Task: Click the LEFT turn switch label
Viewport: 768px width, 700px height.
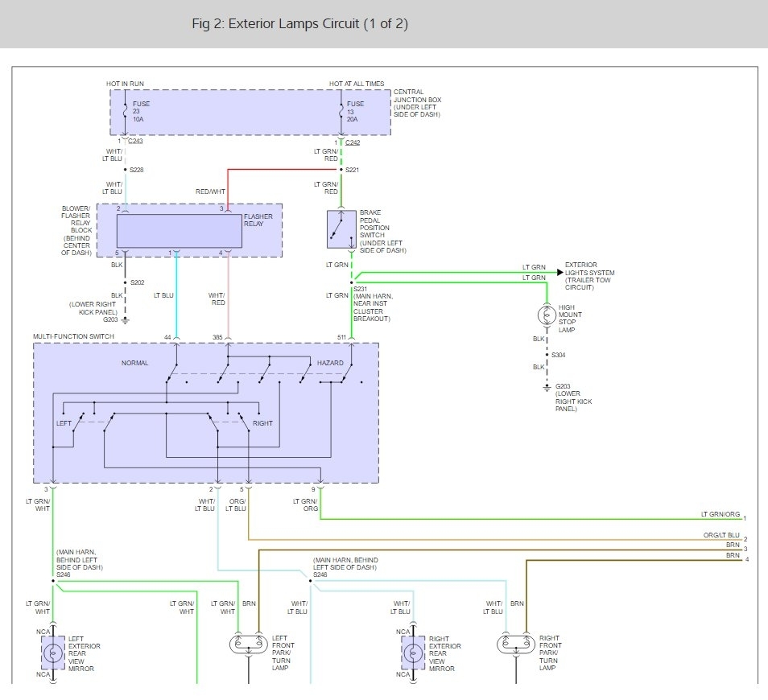Action: point(64,423)
